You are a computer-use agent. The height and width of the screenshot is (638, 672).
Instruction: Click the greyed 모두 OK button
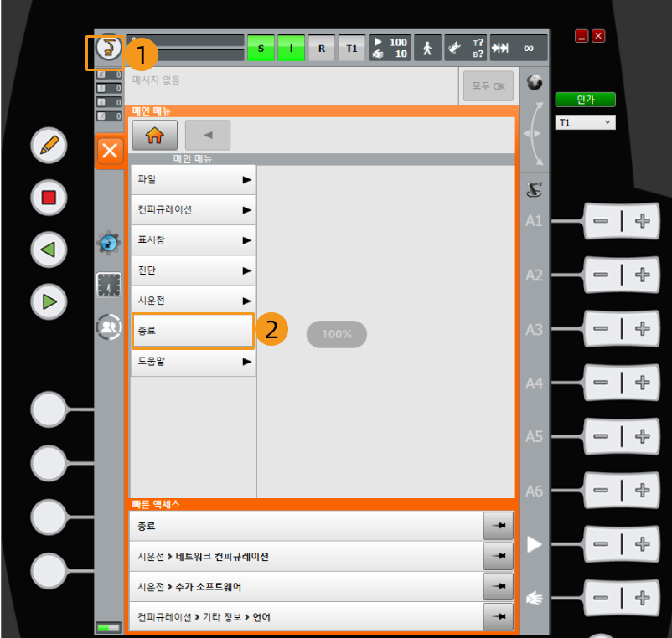click(488, 86)
